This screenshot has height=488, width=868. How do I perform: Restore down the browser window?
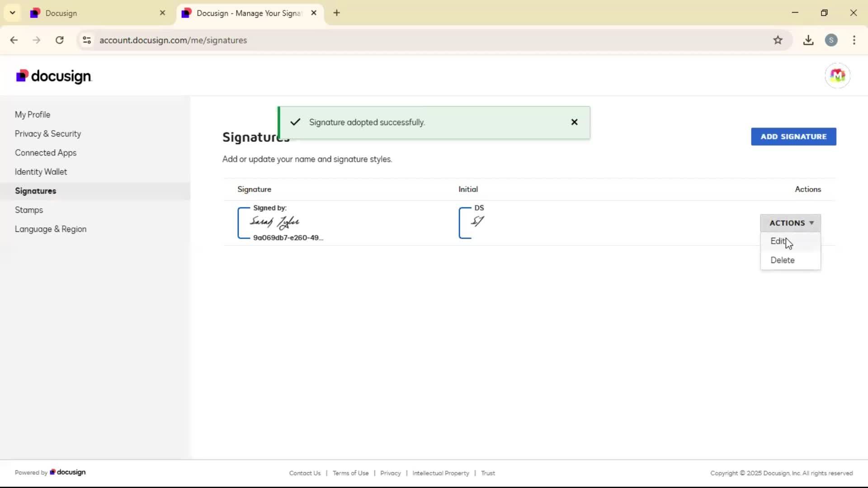pyautogui.click(x=824, y=13)
